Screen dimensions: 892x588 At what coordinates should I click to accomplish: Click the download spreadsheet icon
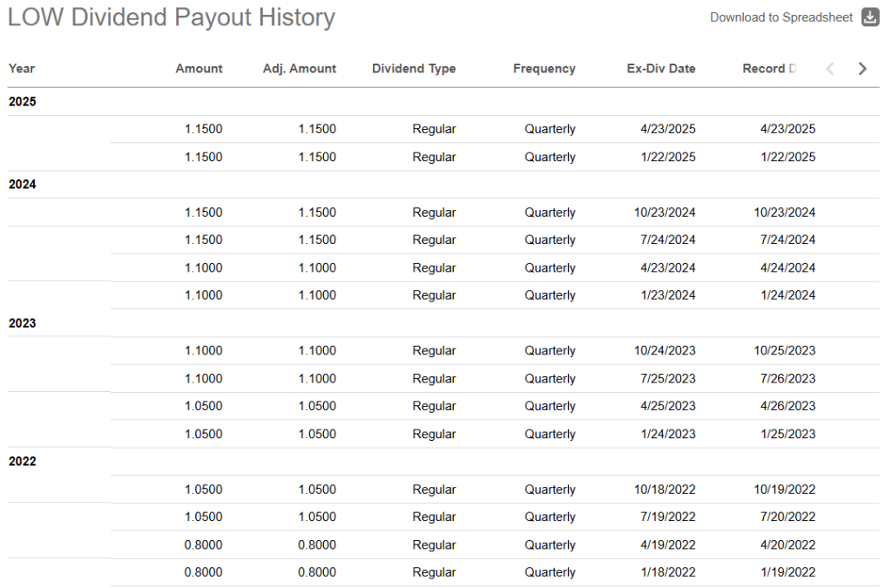[870, 17]
